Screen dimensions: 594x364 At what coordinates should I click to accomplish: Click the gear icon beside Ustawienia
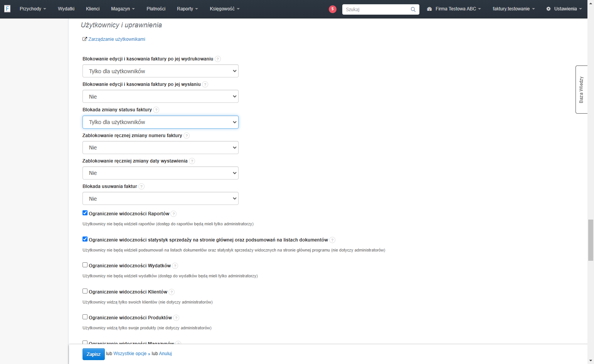[549, 9]
